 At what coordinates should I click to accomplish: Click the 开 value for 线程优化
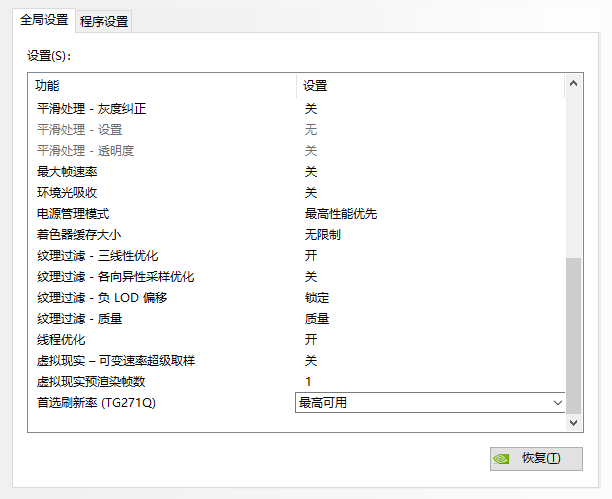pyautogui.click(x=311, y=340)
